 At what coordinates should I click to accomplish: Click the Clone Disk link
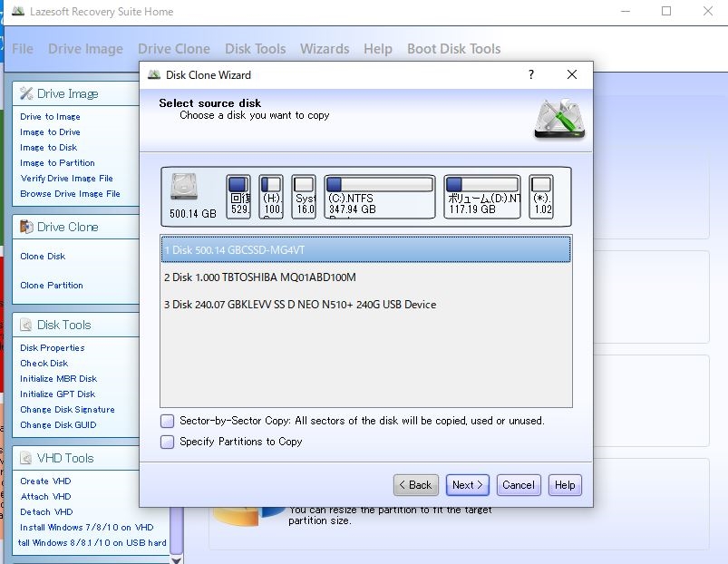pos(43,257)
